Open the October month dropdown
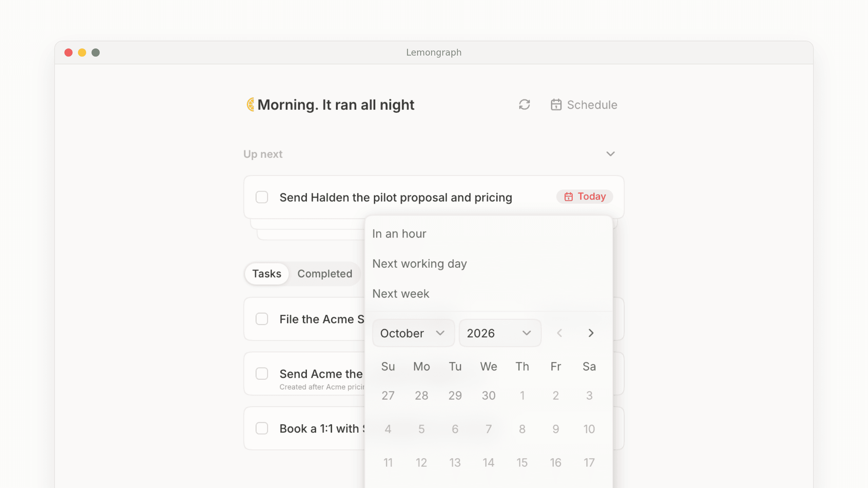Viewport: 868px width, 488px height. click(413, 333)
